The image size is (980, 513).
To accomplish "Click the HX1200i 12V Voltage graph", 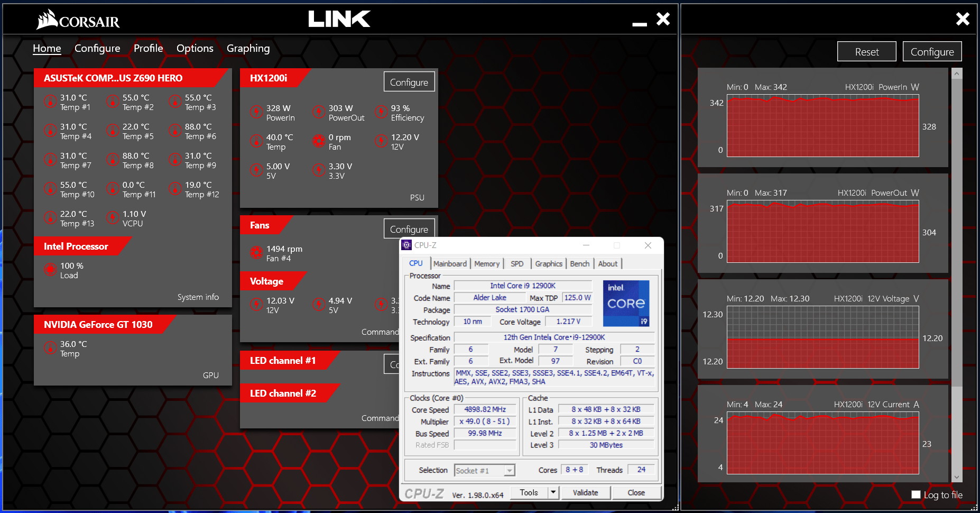I will [x=823, y=337].
